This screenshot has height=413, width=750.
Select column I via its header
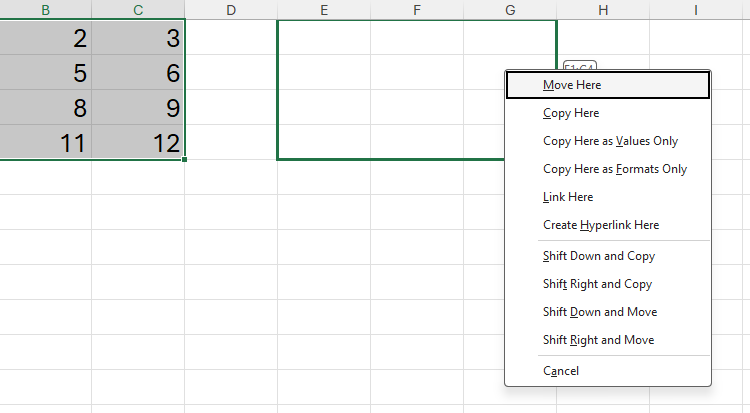tap(695, 10)
